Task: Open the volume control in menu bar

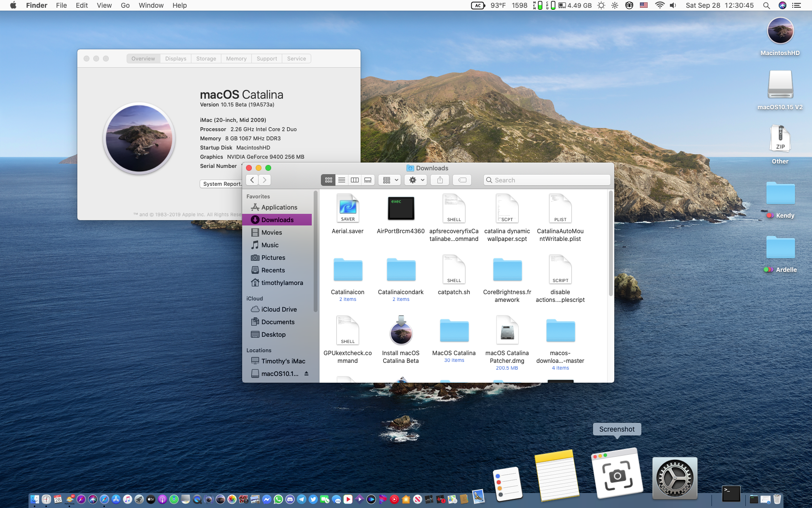Action: coord(673,5)
